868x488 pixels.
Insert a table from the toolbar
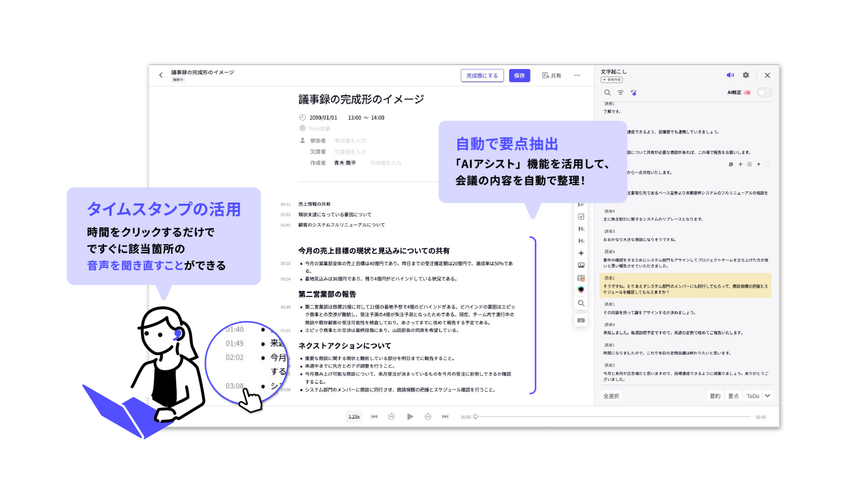click(581, 278)
